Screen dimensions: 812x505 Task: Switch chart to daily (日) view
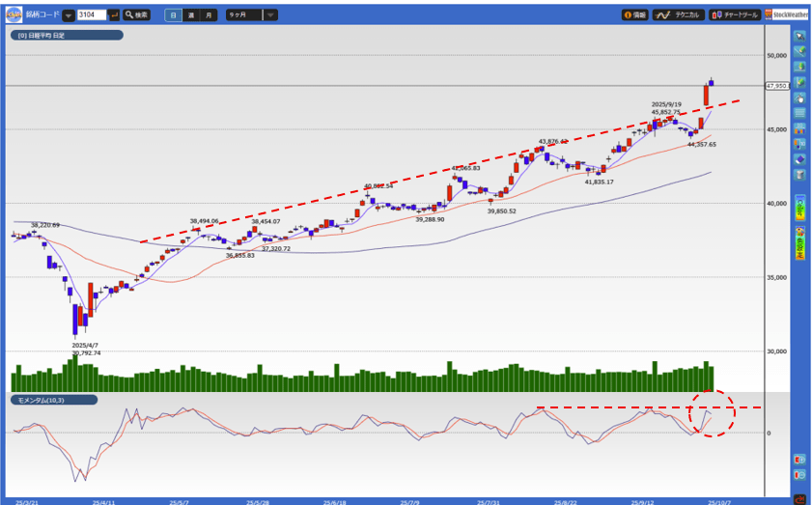173,15
